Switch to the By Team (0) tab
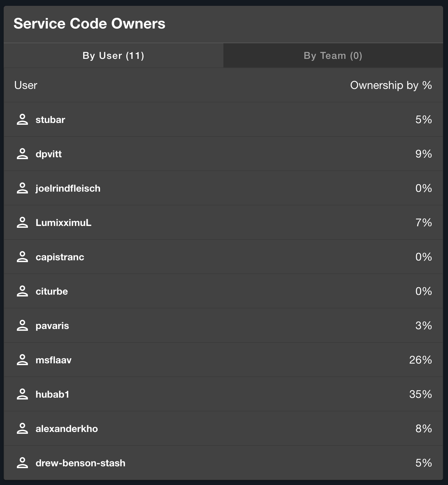 point(333,55)
